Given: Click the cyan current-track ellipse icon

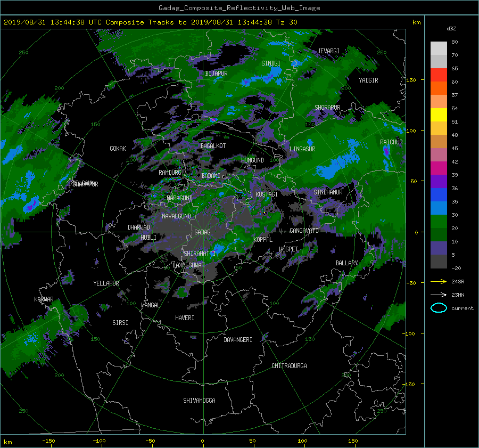Looking at the screenshot, I should 439,308.
